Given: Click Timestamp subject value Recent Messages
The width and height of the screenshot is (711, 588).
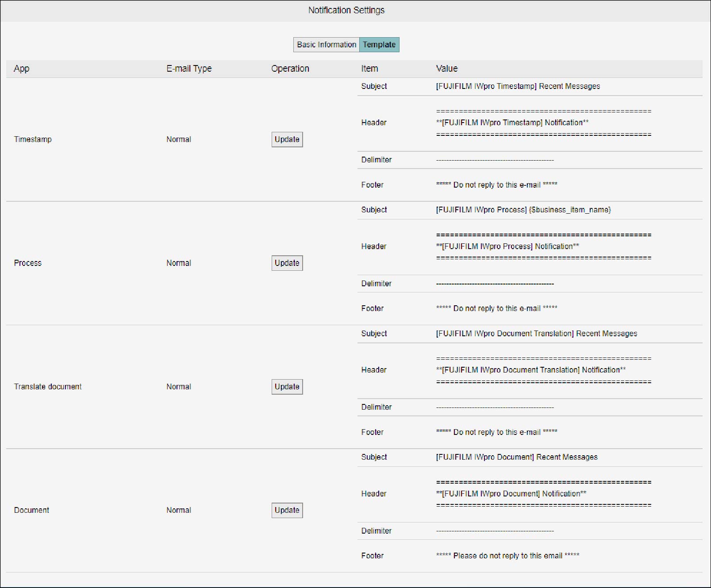Looking at the screenshot, I should 518,86.
